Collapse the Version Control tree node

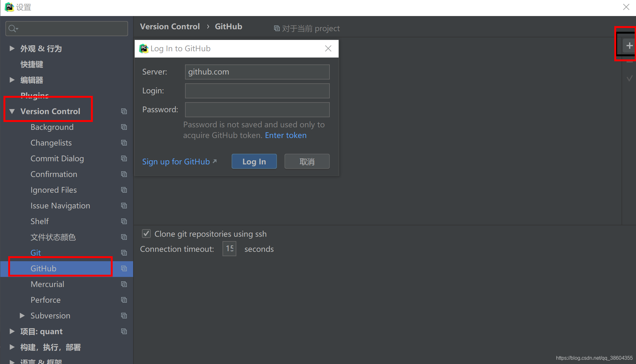(12, 111)
